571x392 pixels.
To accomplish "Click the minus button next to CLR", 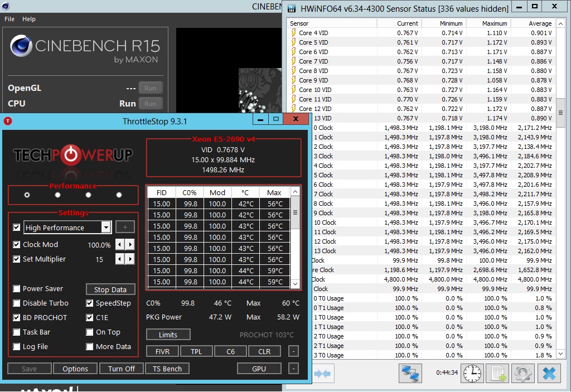I will point(293,351).
